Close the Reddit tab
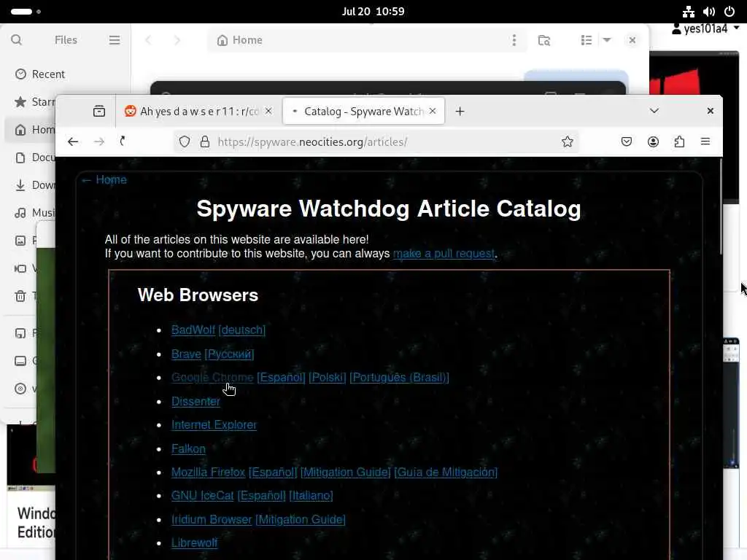Image resolution: width=747 pixels, height=560 pixels. coord(268,111)
